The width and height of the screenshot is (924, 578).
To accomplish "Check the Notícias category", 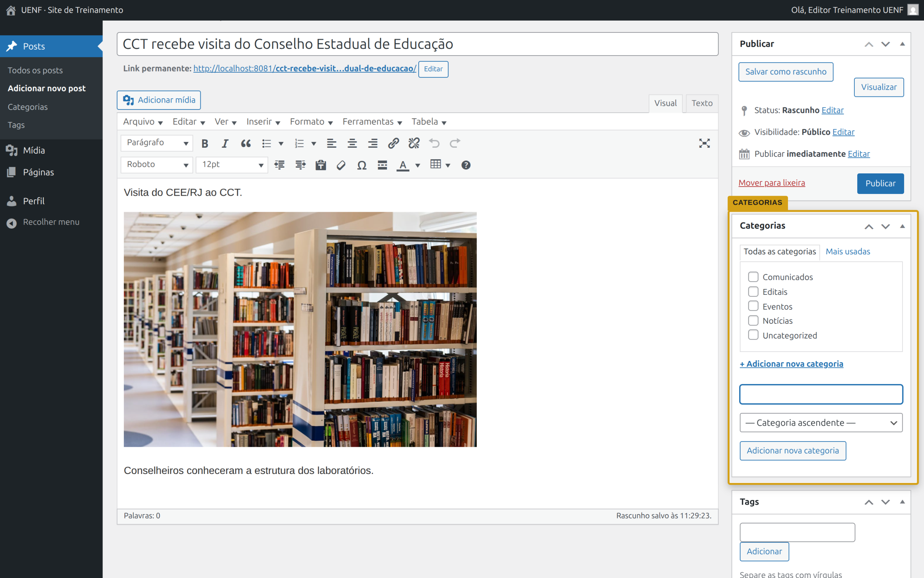I will click(753, 320).
